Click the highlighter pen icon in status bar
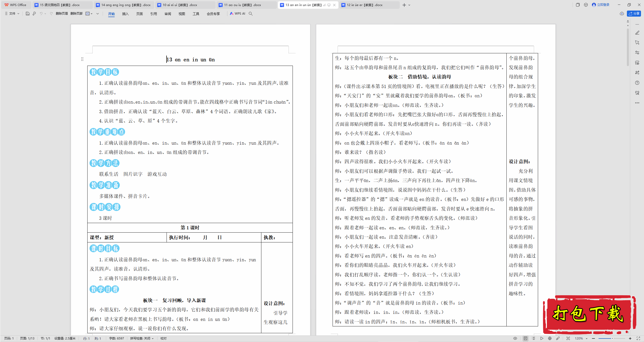 (x=558, y=338)
